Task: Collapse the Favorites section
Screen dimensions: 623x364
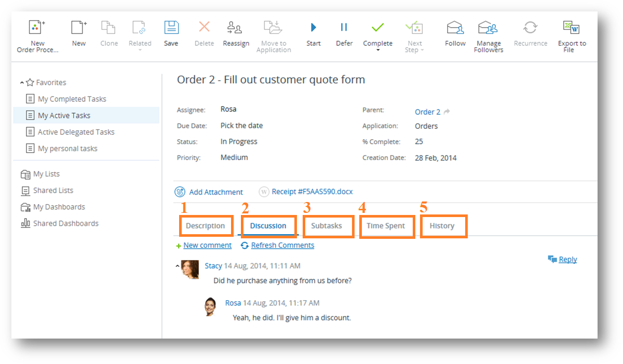Action: 22,83
